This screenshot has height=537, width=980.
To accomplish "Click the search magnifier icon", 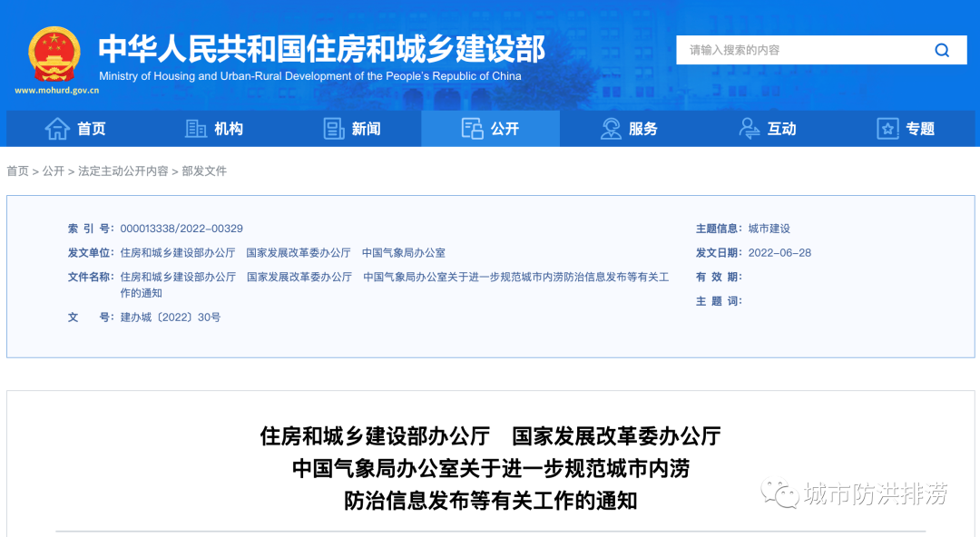I will pyautogui.click(x=942, y=50).
